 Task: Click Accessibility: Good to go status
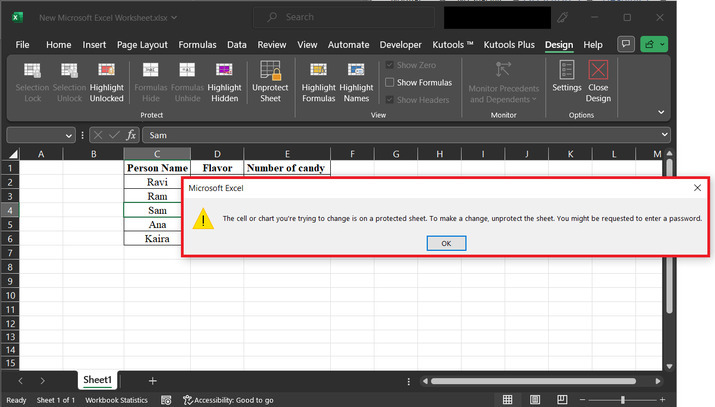[x=228, y=400]
